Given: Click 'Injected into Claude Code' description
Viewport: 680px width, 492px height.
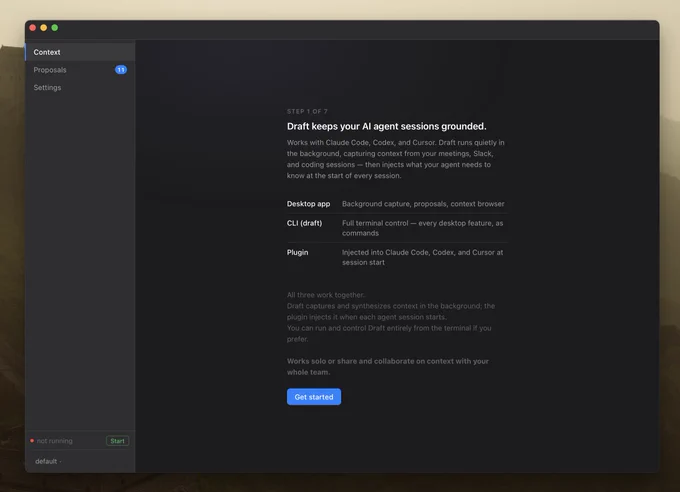Looking at the screenshot, I should click(x=422, y=257).
